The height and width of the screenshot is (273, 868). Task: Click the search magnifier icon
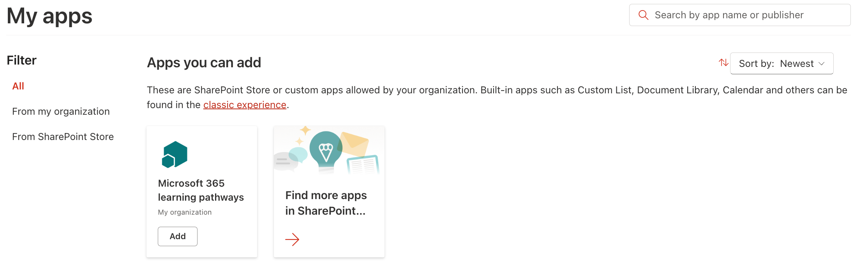[x=643, y=15]
